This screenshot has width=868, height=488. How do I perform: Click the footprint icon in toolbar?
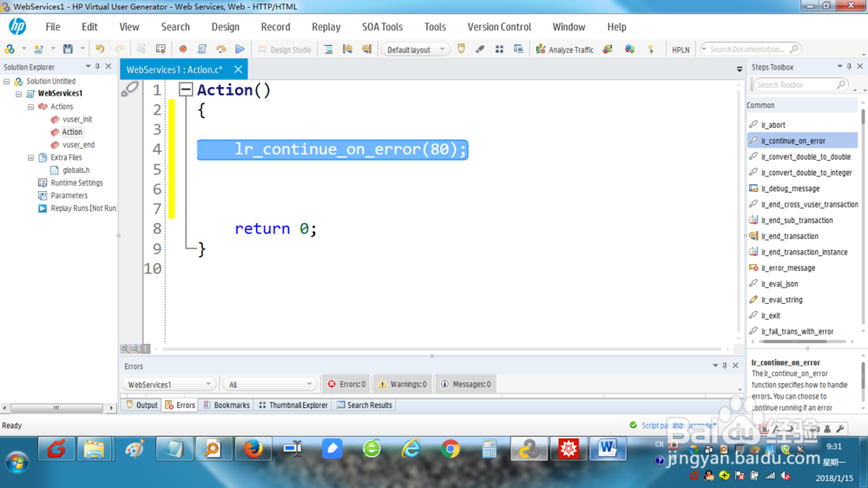pos(480,49)
